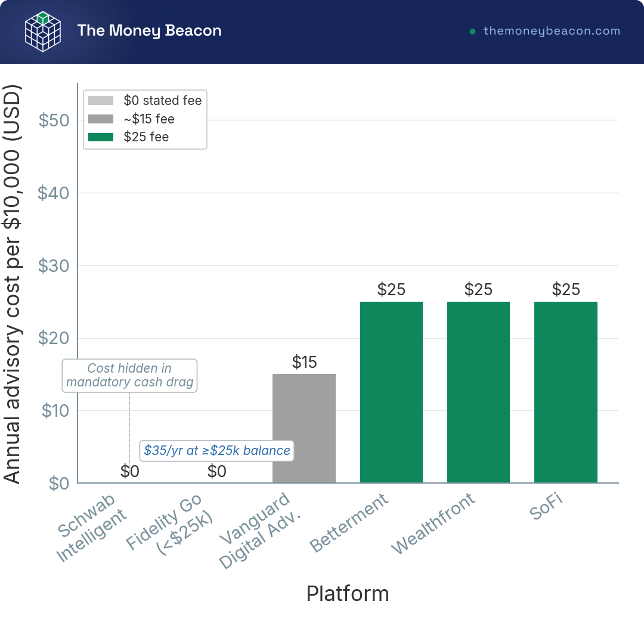644x644 pixels.
Task: Select the "~$15 fee" legend label
Action: click(x=149, y=119)
